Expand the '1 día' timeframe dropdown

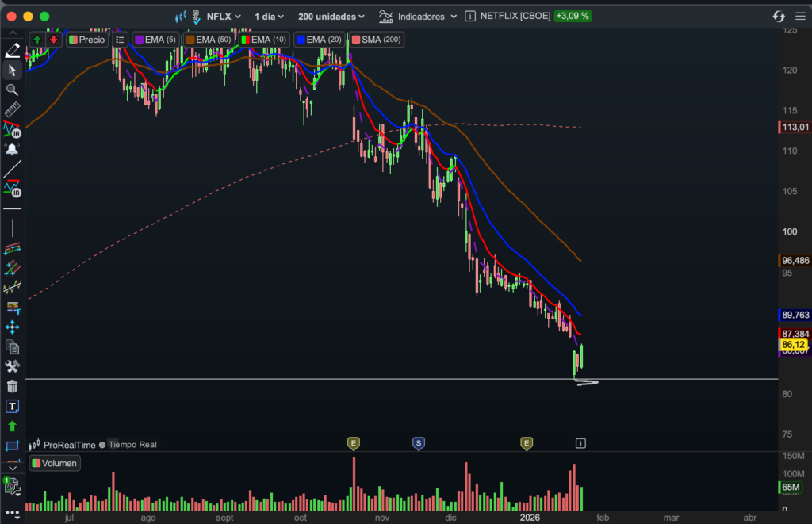pos(269,16)
